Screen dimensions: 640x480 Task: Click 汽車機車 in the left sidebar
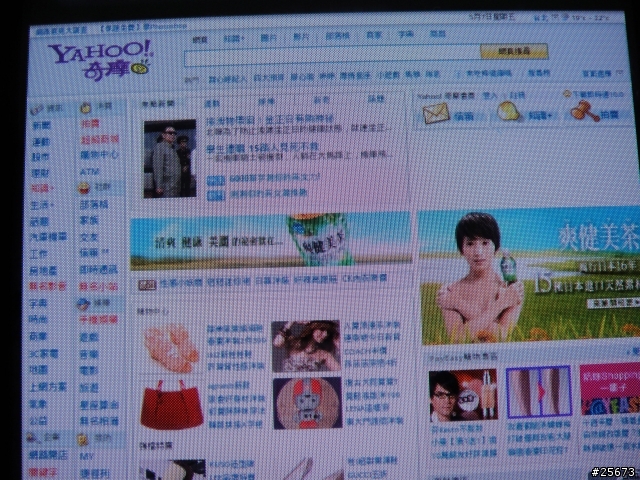coord(48,237)
